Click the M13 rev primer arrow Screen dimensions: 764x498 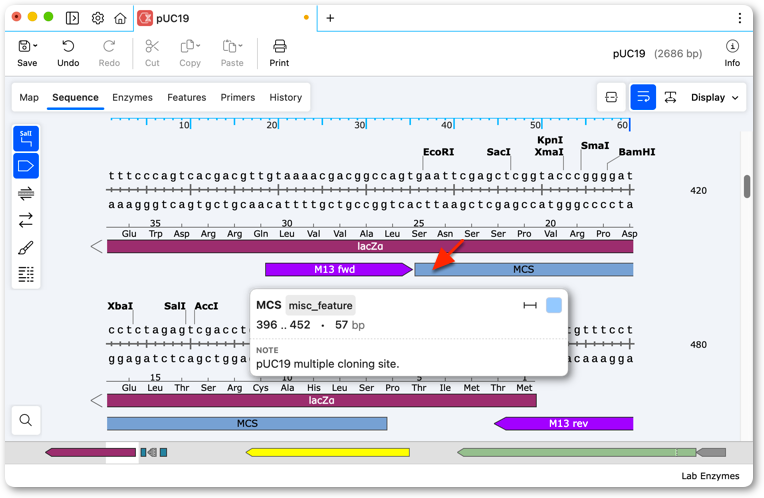(x=564, y=423)
